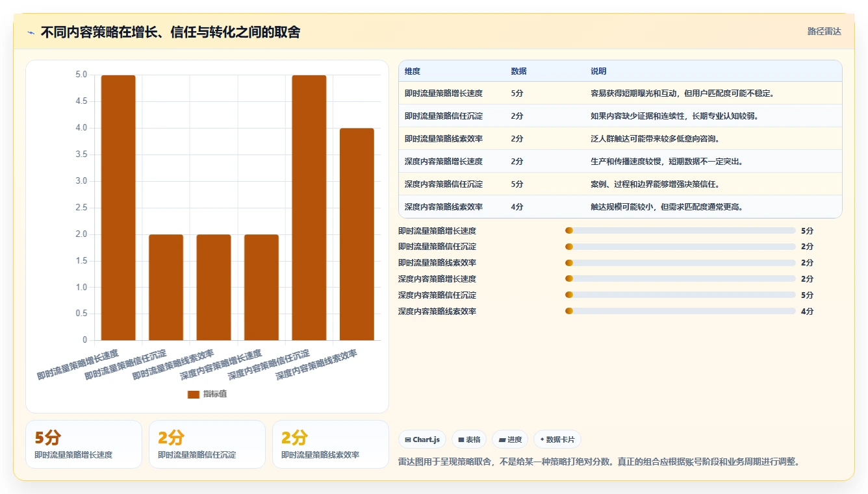Click the 深度内容策略信任沉淀 progress bar
Viewport: 868px width, 494px height.
pyautogui.click(x=680, y=295)
